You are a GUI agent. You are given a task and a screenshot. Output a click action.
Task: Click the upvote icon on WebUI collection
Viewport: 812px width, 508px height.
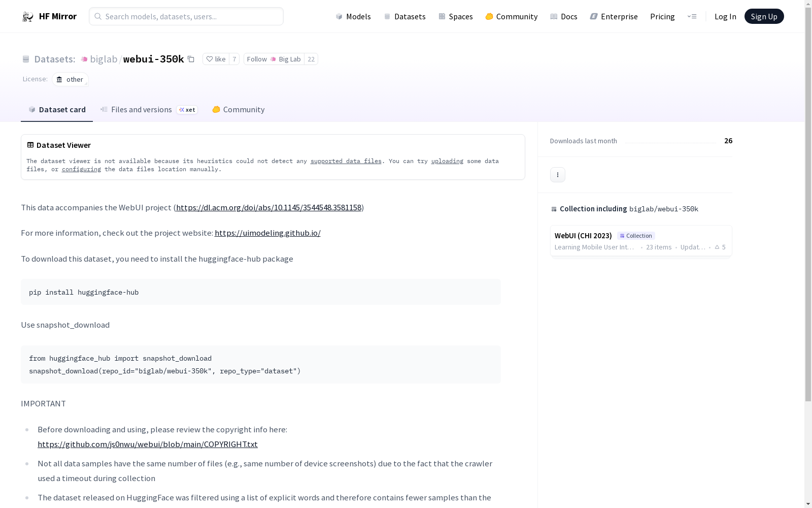tap(717, 247)
